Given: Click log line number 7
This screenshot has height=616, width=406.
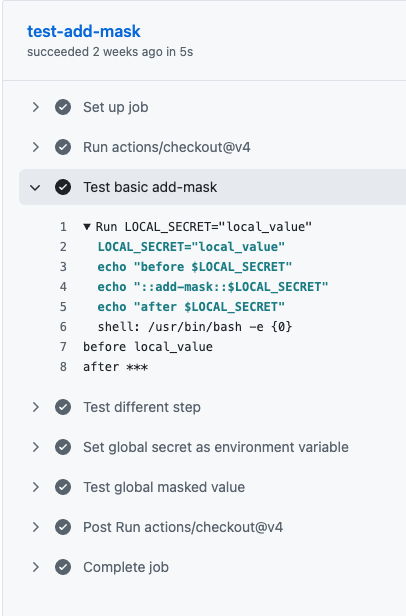Looking at the screenshot, I should [x=63, y=347].
